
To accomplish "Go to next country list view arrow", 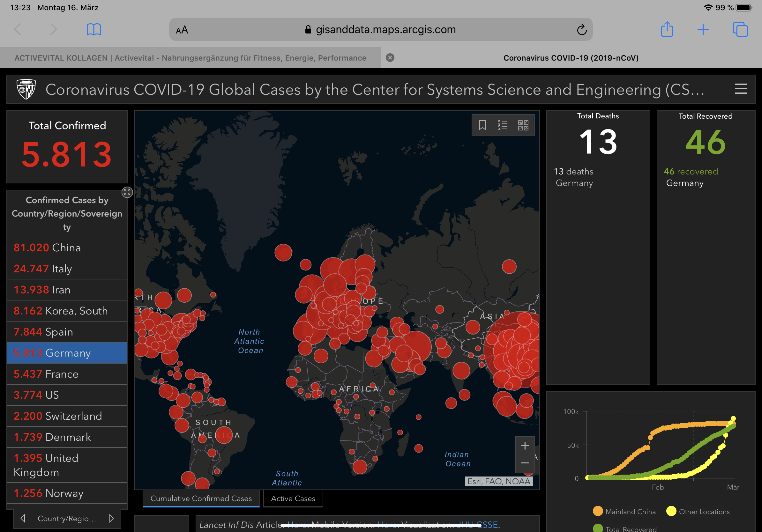I will pyautogui.click(x=111, y=518).
